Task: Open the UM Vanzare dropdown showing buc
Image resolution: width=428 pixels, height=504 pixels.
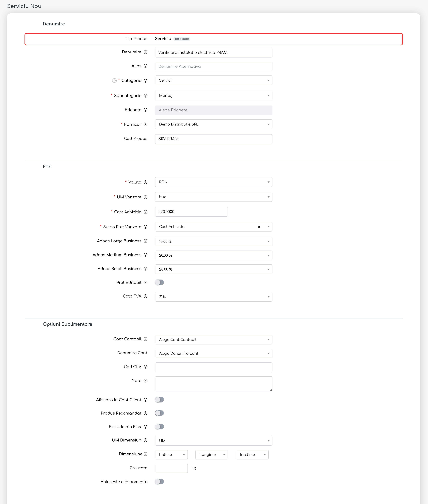Action: pyautogui.click(x=214, y=197)
